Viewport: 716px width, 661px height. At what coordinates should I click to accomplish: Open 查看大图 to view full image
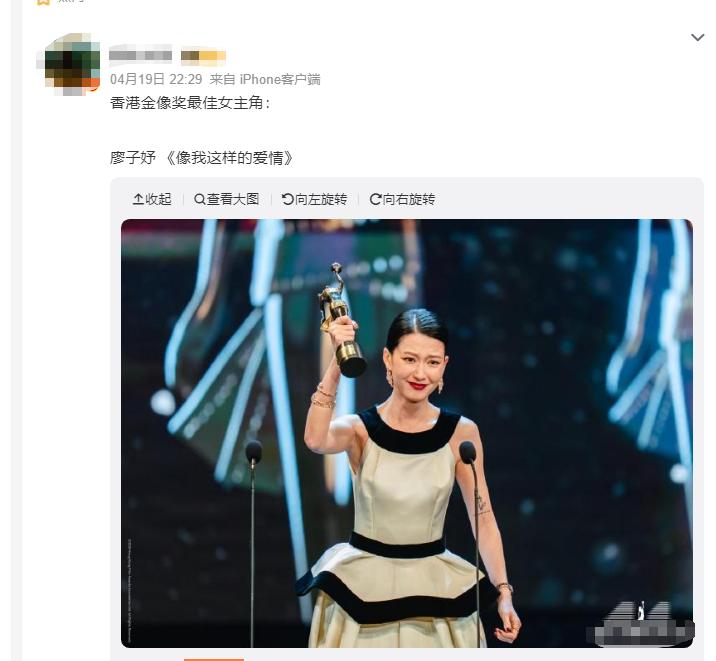pyautogui.click(x=233, y=199)
